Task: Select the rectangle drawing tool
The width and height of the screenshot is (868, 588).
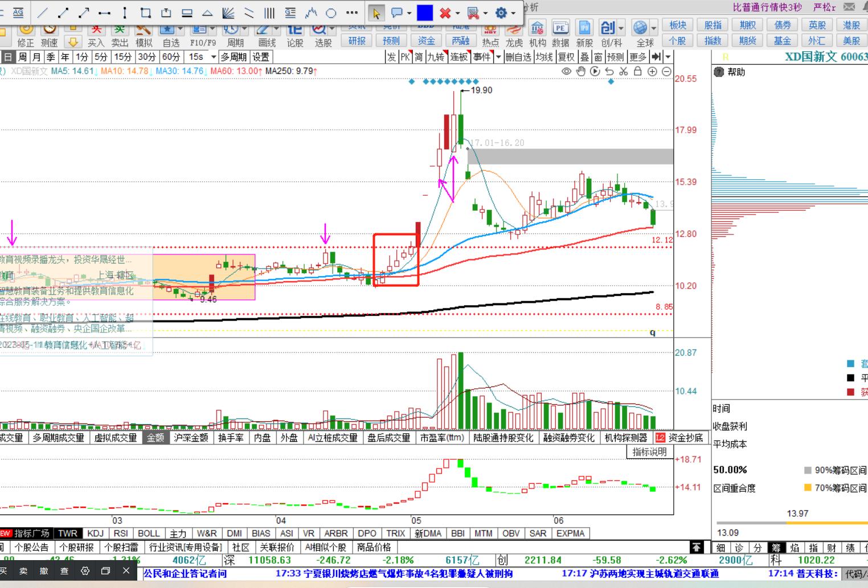Action: click(x=145, y=13)
